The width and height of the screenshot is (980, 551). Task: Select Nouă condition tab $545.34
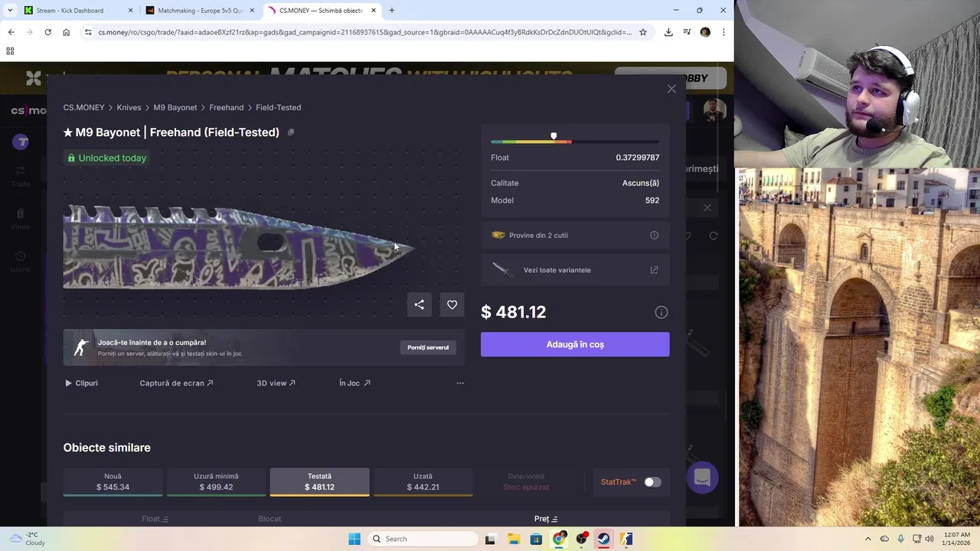(113, 482)
